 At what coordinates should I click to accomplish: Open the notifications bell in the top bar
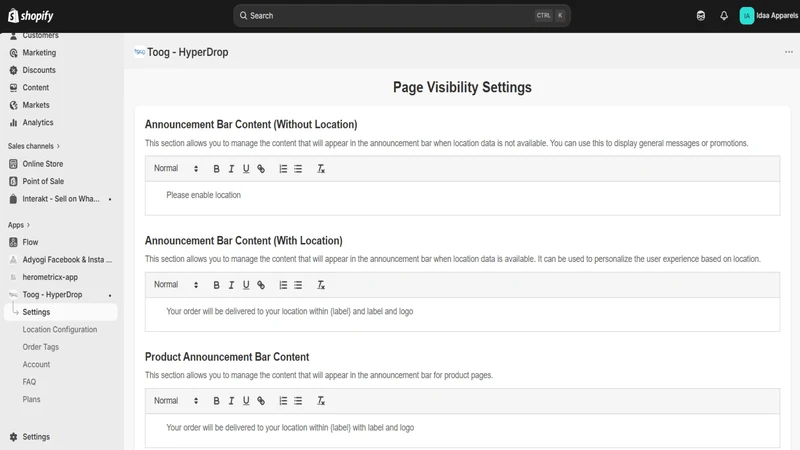724,16
